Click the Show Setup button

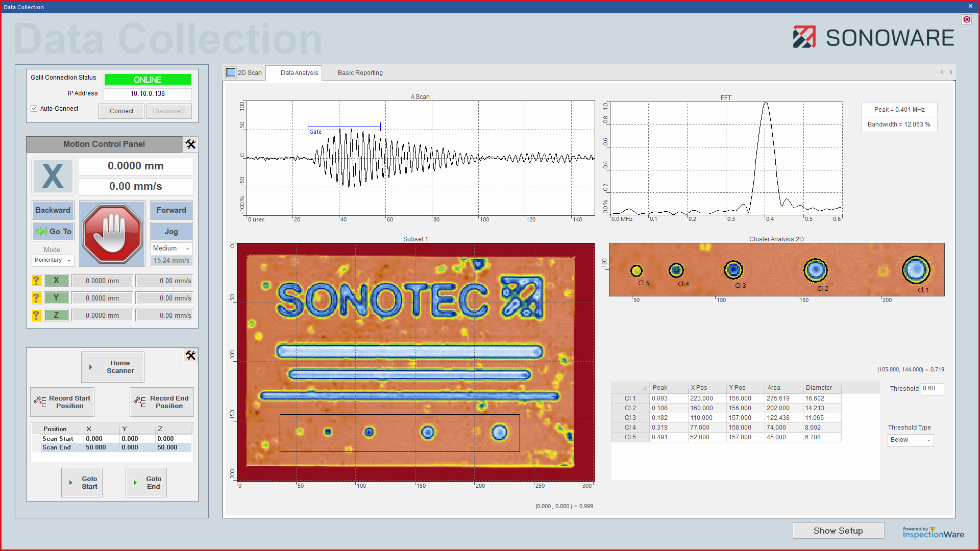[x=838, y=531]
